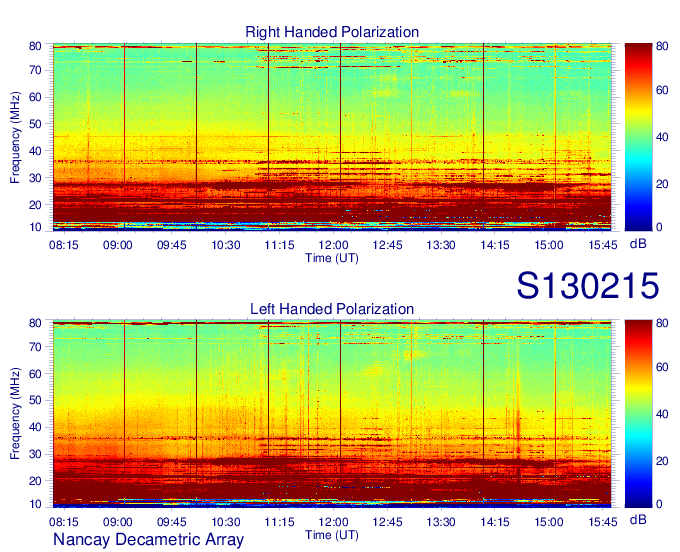
Task: Click the "Right Handed Polarization" plot title
Action: coord(332,32)
